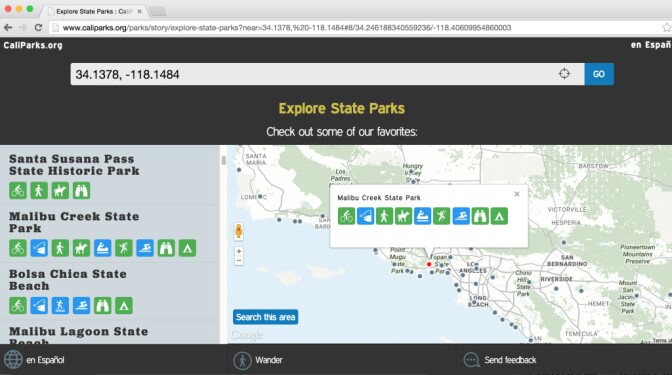This screenshot has height=375, width=672.
Task: Click swimming icon in map popup
Action: point(461,216)
